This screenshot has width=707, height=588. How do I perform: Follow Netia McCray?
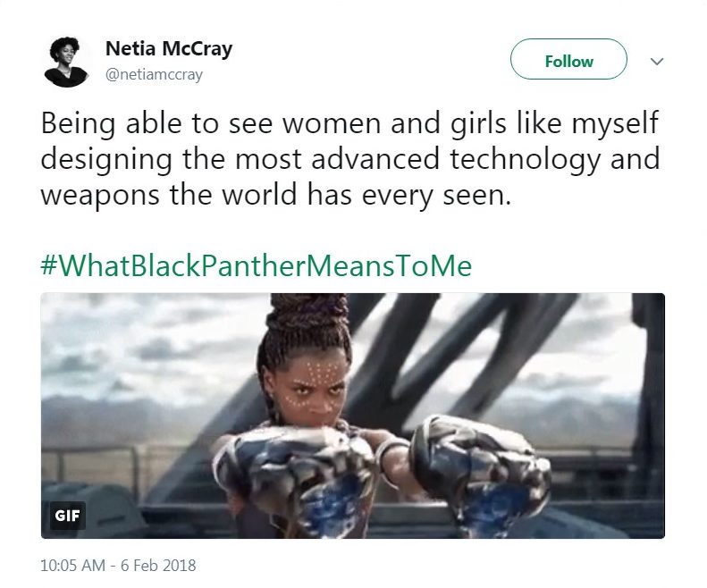[568, 59]
